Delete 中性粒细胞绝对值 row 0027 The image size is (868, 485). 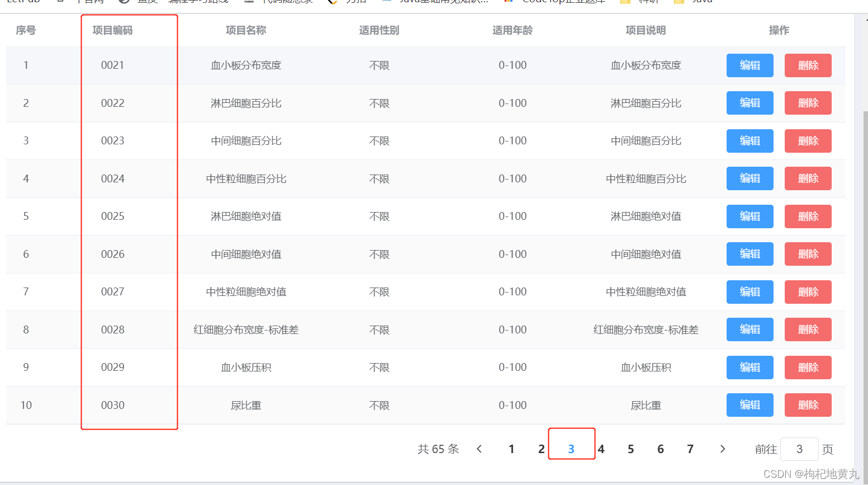click(x=808, y=292)
